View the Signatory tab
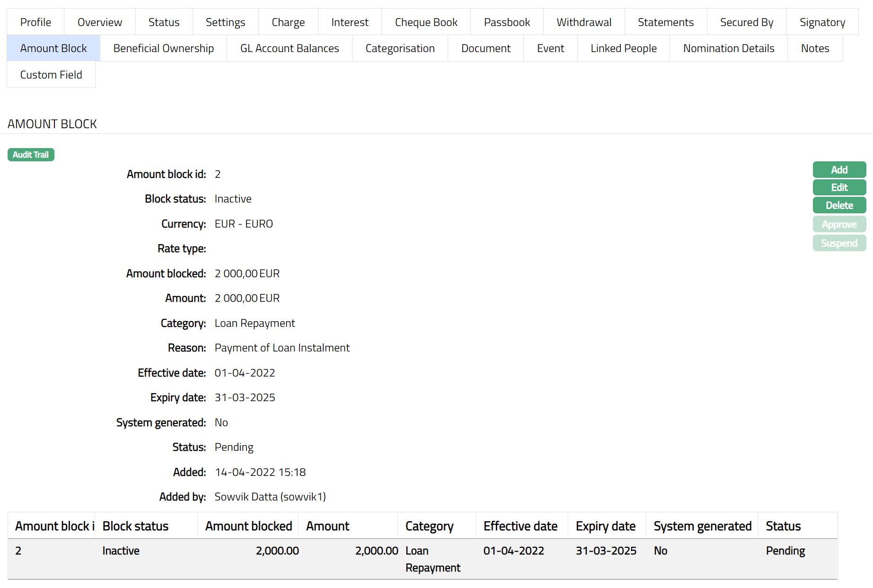The width and height of the screenshot is (873, 588). 822,22
